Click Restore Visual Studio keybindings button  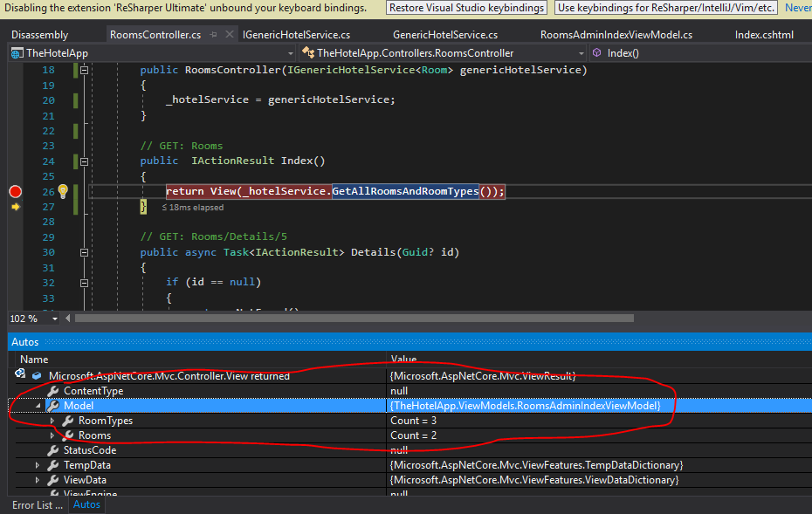click(466, 8)
